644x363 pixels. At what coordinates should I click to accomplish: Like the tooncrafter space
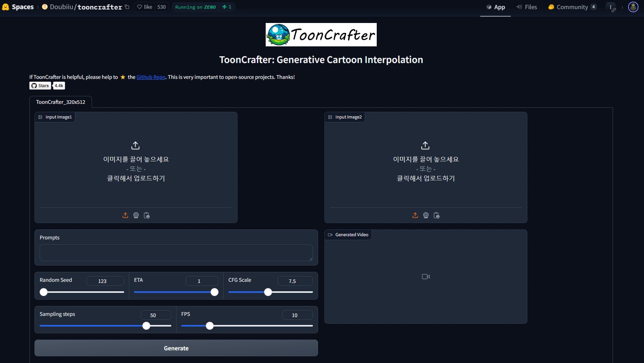click(145, 7)
